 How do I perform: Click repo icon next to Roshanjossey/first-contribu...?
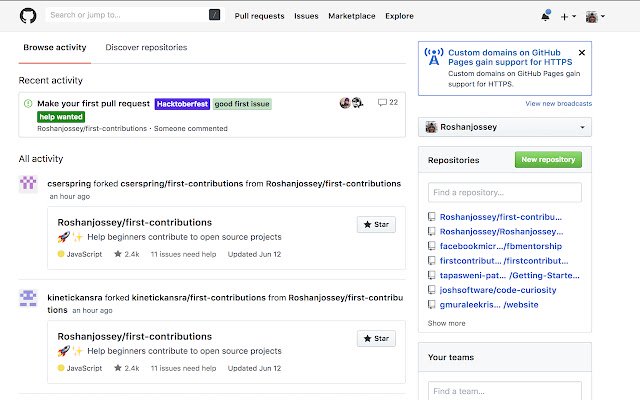[431, 217]
